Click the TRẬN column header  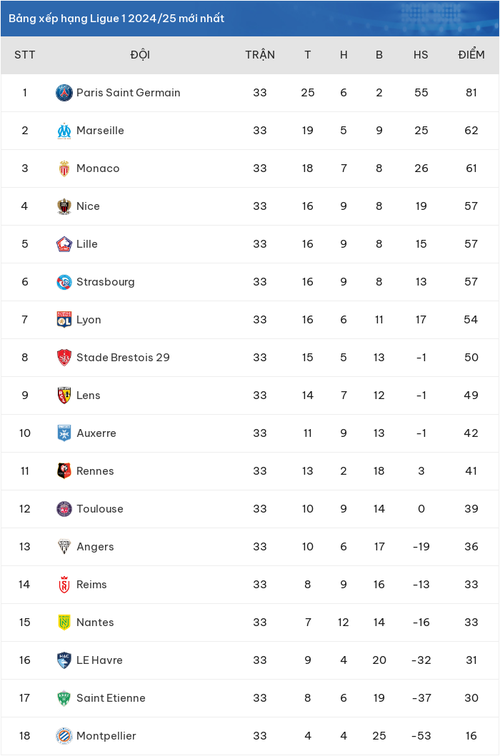point(260,54)
